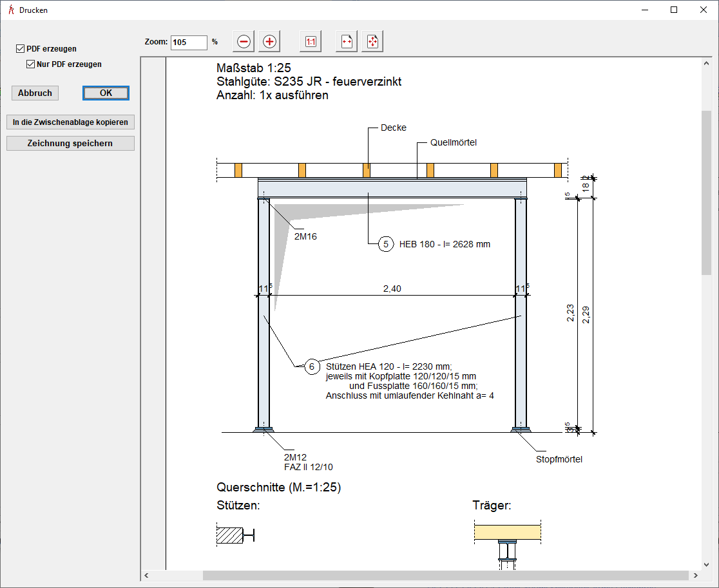The height and width of the screenshot is (588, 719).
Task: Click the vertical scrollbar down arrow
Action: coord(706,564)
